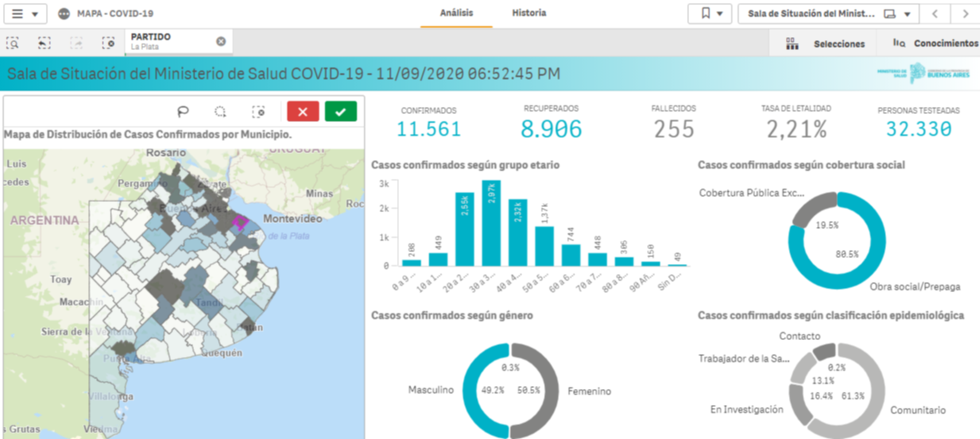This screenshot has height=439, width=980.
Task: Clear the map selection with dashed-box icon
Action: pos(258,111)
